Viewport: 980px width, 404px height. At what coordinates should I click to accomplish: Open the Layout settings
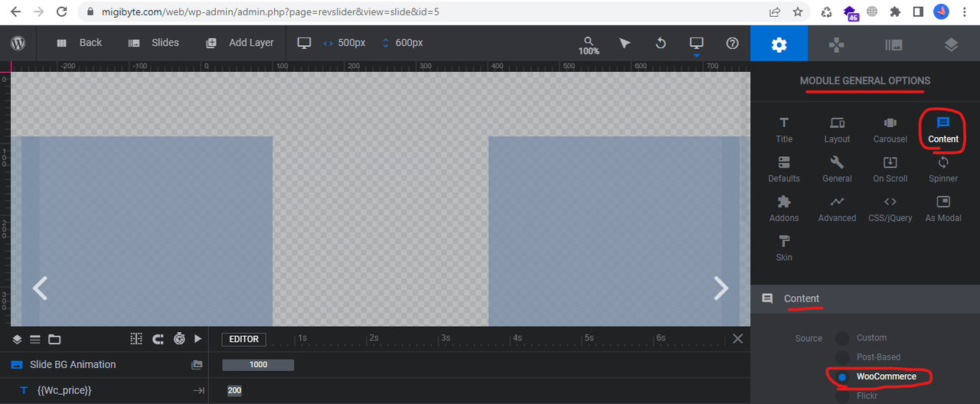pos(837,130)
